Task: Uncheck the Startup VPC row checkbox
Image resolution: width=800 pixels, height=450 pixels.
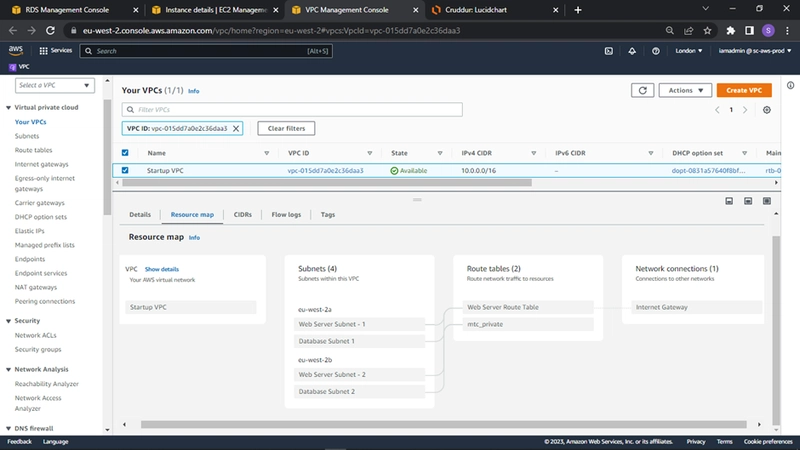Action: pos(125,170)
